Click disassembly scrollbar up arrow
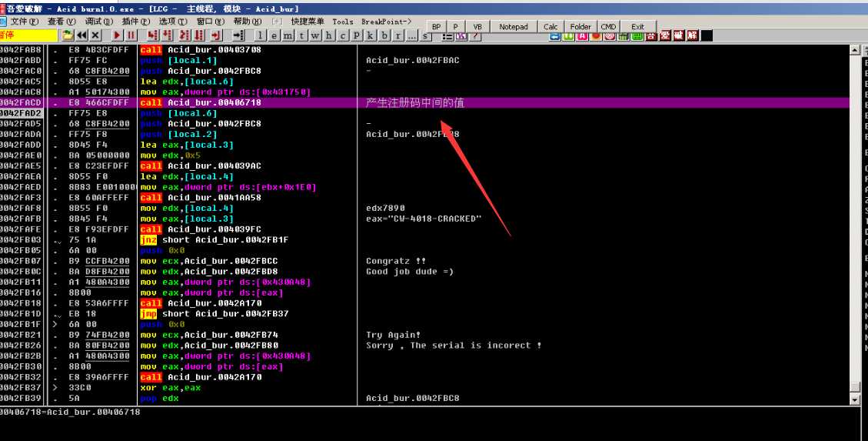The image size is (868, 441). click(x=855, y=50)
